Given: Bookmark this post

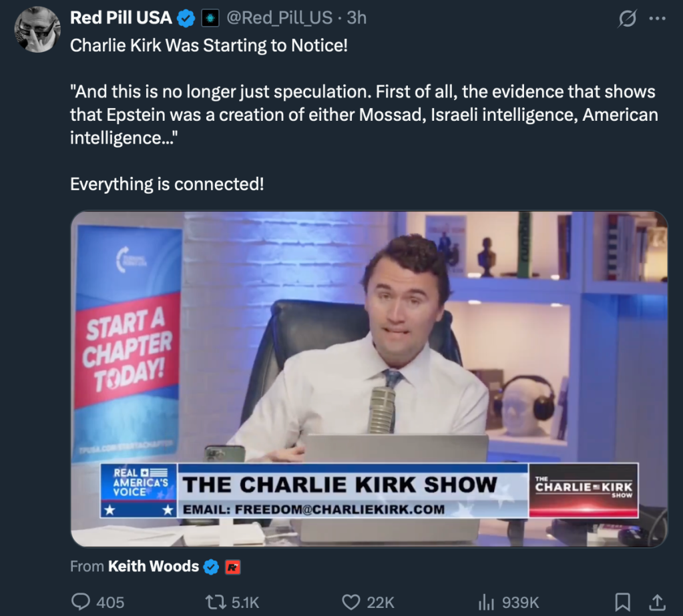Looking at the screenshot, I should click(x=622, y=603).
